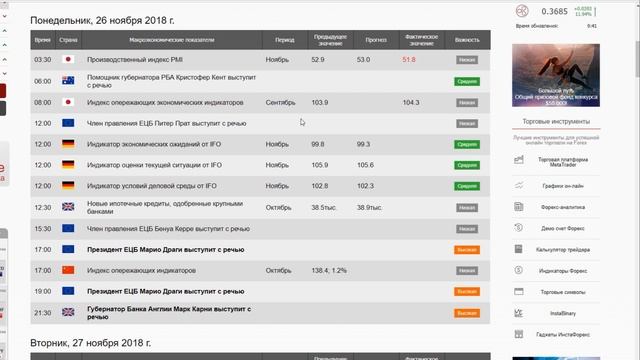Screen dimensions: 640x360
Task: Click German flag for индикатор экономических ожиданий IFO
Action: pyautogui.click(x=68, y=144)
